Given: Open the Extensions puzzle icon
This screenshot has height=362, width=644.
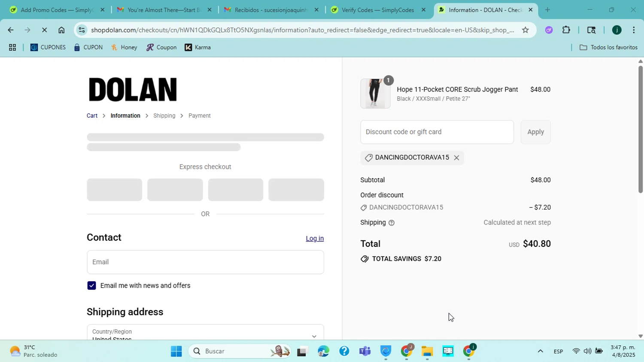Looking at the screenshot, I should (566, 30).
